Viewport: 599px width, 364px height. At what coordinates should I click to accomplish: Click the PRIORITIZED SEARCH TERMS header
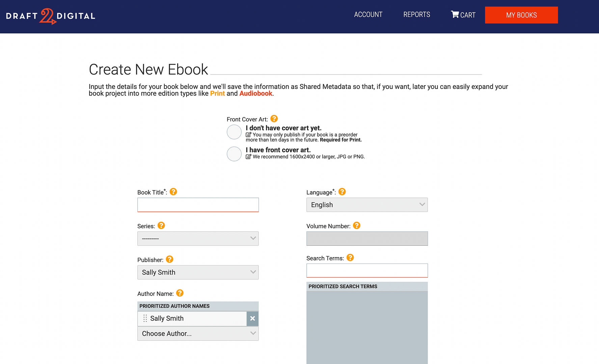pyautogui.click(x=367, y=286)
